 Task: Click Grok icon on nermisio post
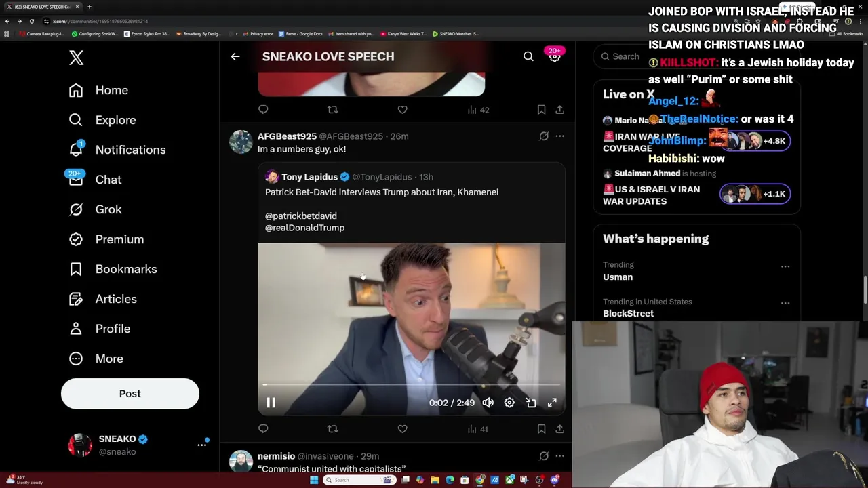click(x=544, y=456)
